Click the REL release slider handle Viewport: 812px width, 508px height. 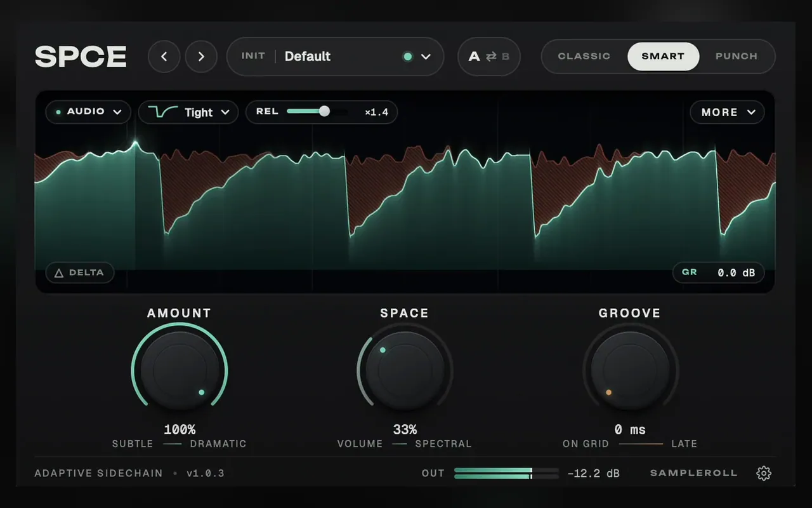(x=324, y=111)
